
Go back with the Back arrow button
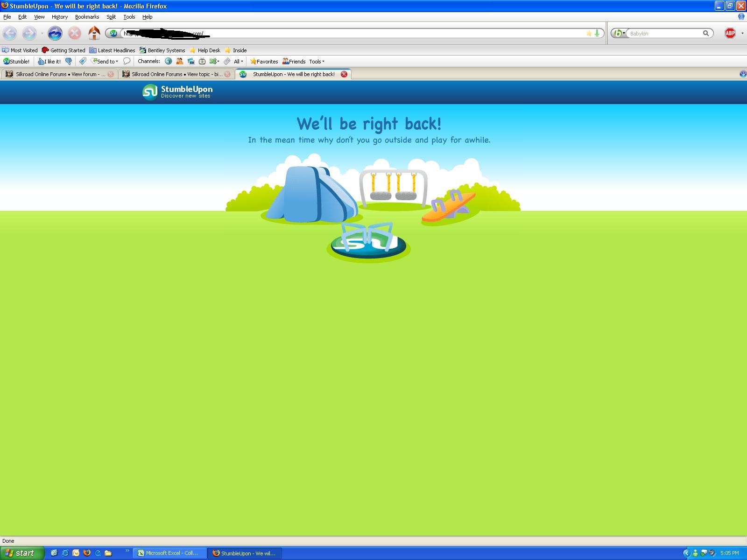pyautogui.click(x=10, y=33)
